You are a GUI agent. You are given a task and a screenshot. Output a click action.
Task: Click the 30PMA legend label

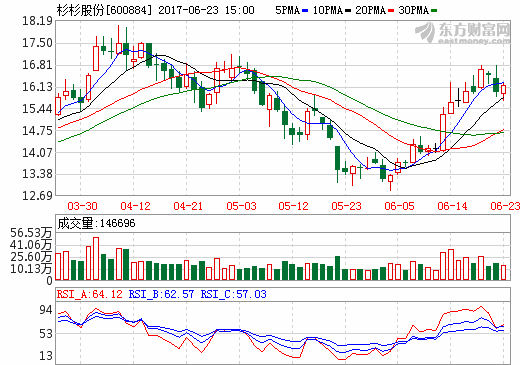413,10
